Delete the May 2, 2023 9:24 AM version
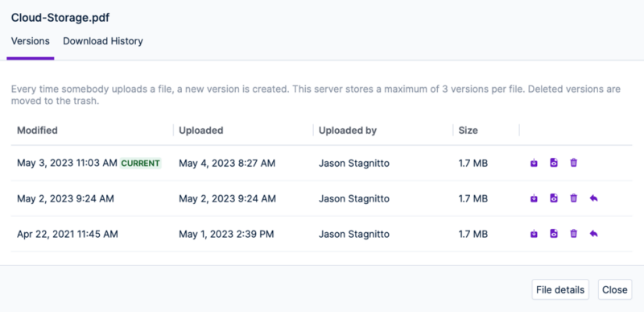 [x=574, y=198]
